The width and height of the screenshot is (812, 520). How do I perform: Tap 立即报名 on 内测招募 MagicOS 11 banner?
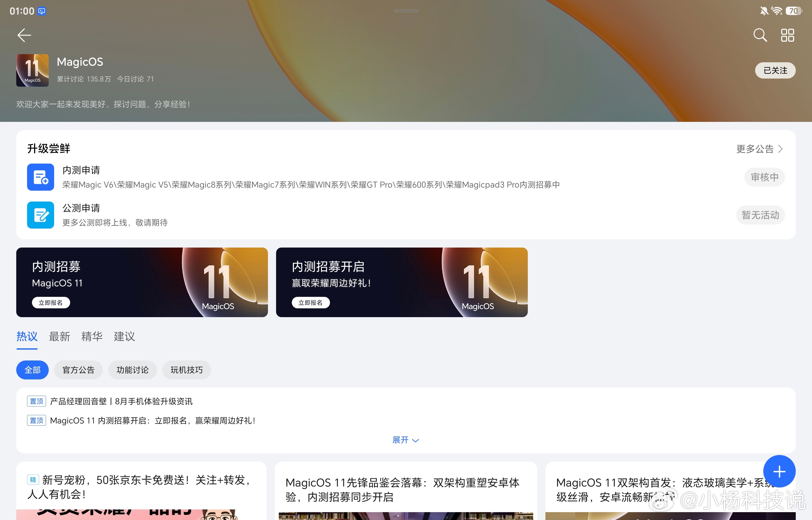tap(51, 303)
